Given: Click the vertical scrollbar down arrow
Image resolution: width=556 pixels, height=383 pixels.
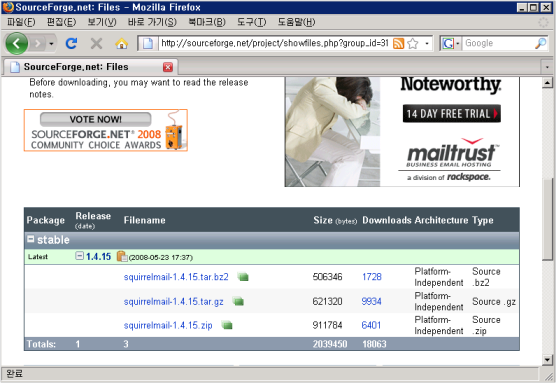Looking at the screenshot, I should pyautogui.click(x=547, y=360).
